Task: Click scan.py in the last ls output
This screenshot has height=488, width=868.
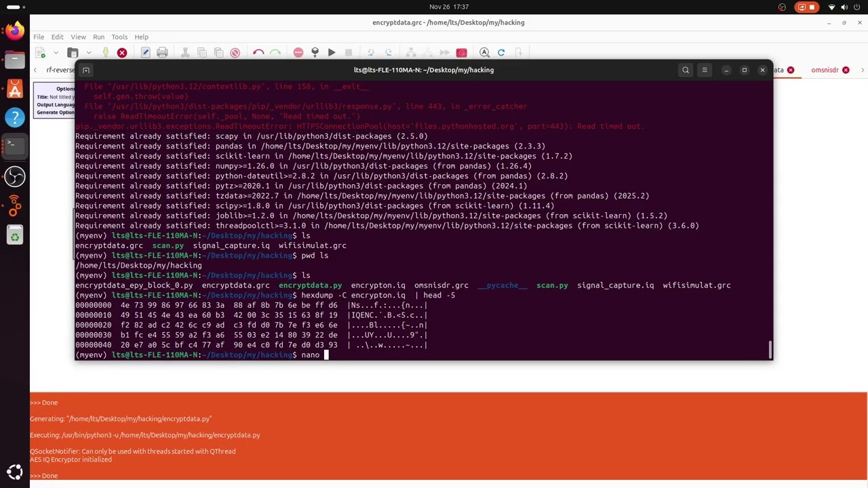Action: coord(552,285)
